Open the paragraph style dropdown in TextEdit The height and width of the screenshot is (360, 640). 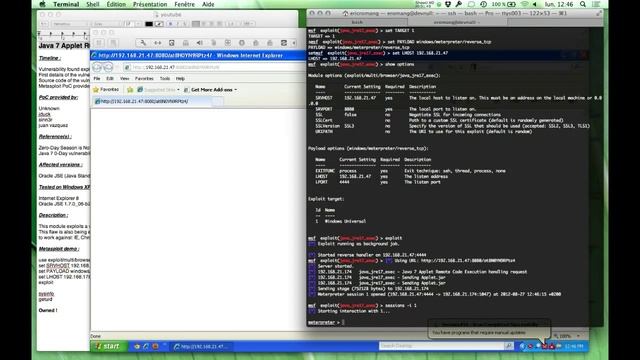point(44,24)
